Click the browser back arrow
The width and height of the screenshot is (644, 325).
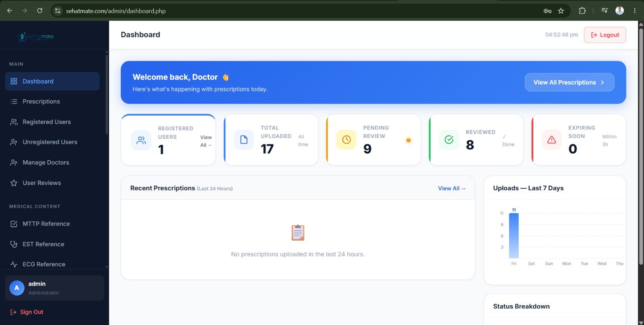tap(10, 11)
